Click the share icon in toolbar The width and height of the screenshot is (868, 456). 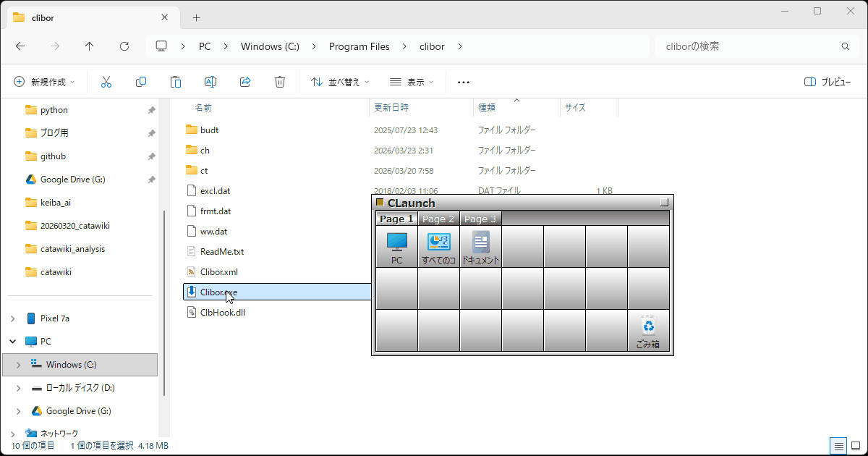pos(245,82)
